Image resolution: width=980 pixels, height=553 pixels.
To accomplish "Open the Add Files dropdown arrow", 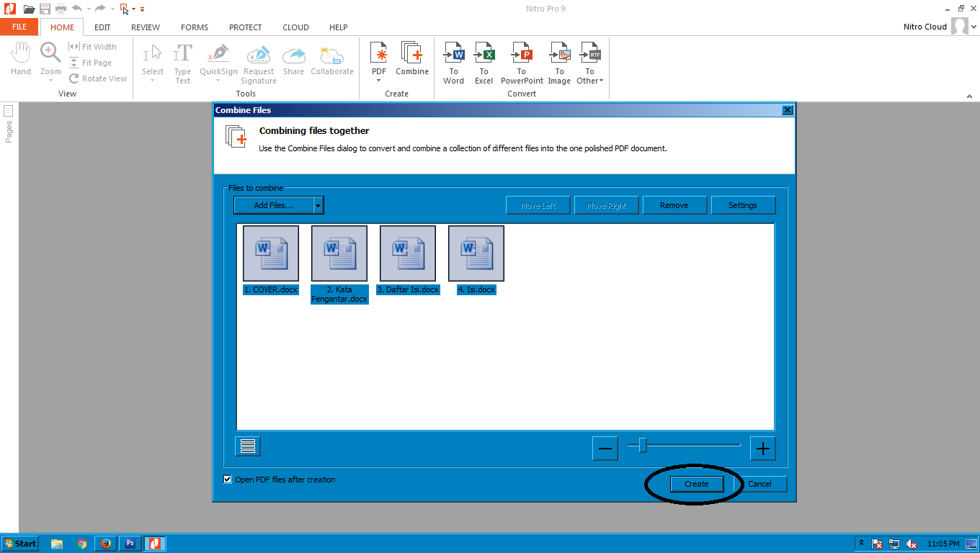I will click(x=318, y=204).
